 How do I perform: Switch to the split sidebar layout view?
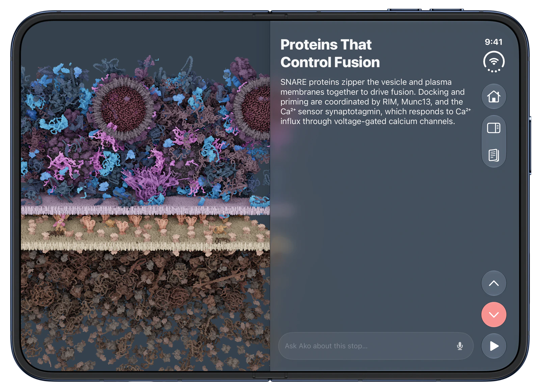[493, 128]
